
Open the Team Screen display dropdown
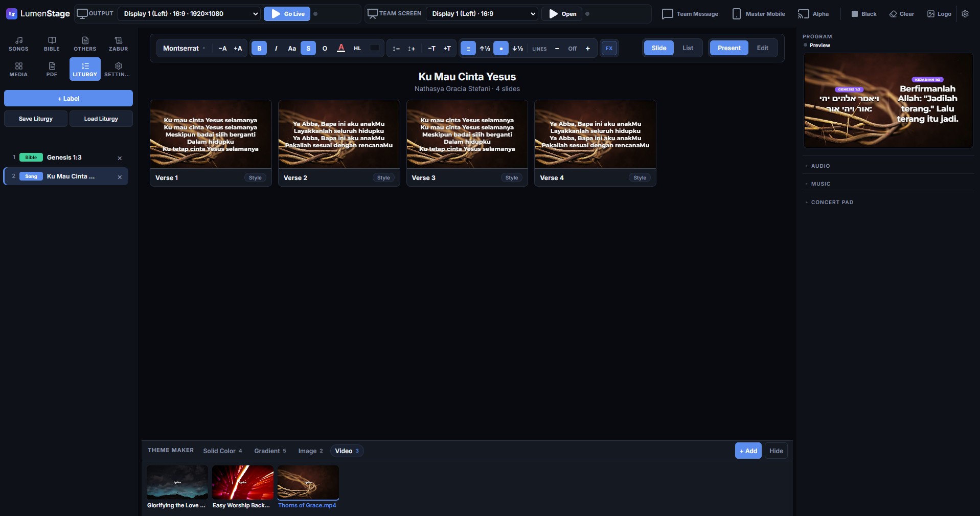point(482,14)
